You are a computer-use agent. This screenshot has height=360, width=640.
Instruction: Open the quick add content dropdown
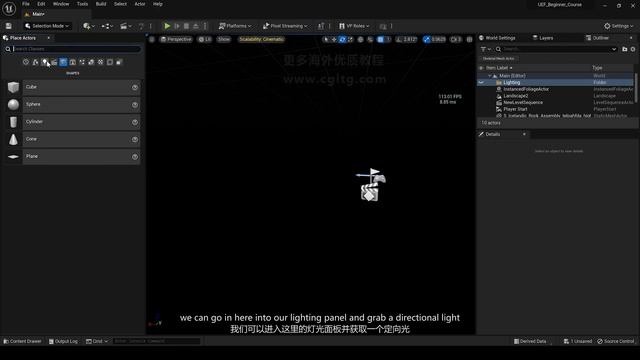tap(89, 26)
